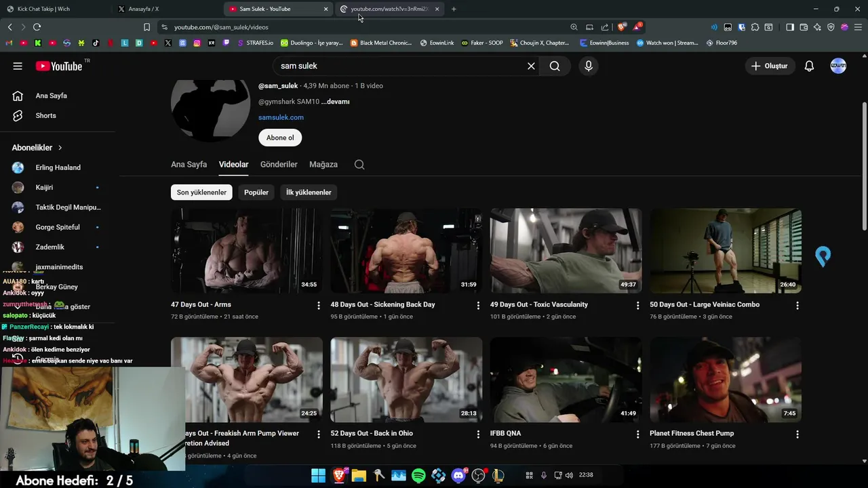
Task: Expand the Abonelikler subscriptions section
Action: coord(37,148)
